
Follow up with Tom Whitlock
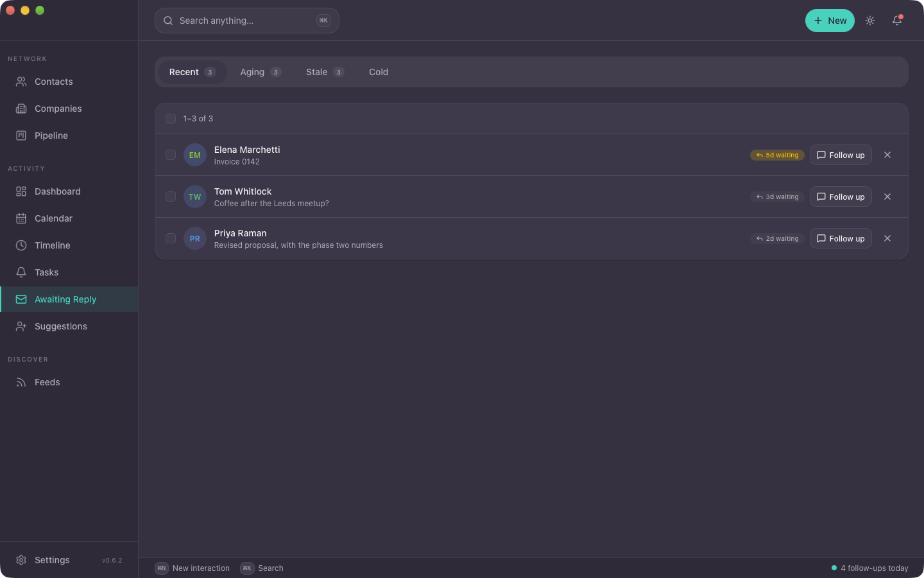click(841, 197)
